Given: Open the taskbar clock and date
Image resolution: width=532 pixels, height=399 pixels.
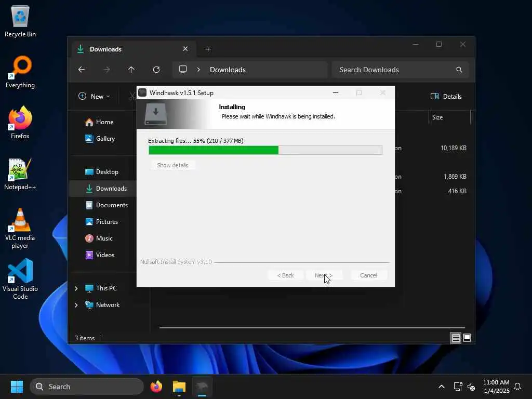Looking at the screenshot, I should pos(496,387).
